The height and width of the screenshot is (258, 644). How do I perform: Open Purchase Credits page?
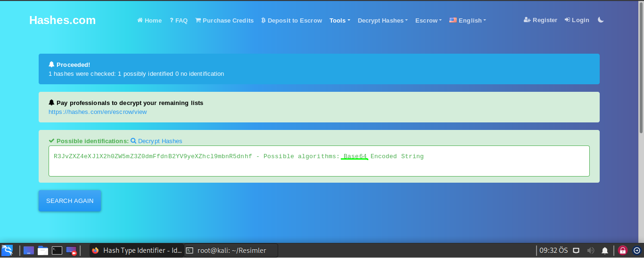click(x=224, y=20)
